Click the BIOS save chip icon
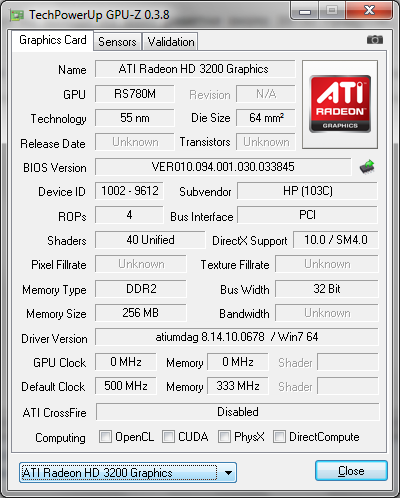 [367, 167]
